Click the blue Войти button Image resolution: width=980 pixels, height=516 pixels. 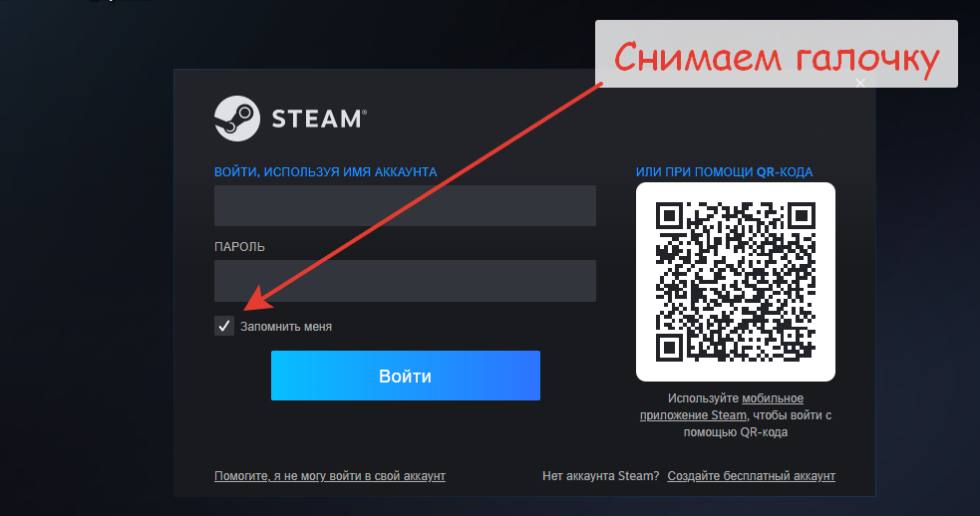(x=406, y=376)
